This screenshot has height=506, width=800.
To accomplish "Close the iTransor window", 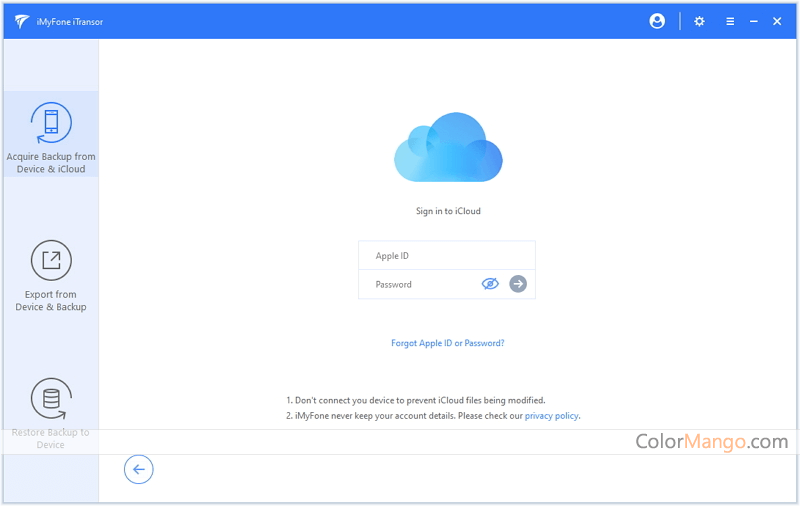I will (x=777, y=21).
